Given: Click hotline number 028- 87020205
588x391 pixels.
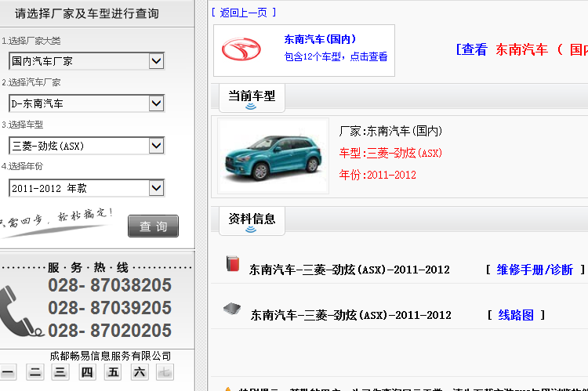Looking at the screenshot, I should coord(110,331).
